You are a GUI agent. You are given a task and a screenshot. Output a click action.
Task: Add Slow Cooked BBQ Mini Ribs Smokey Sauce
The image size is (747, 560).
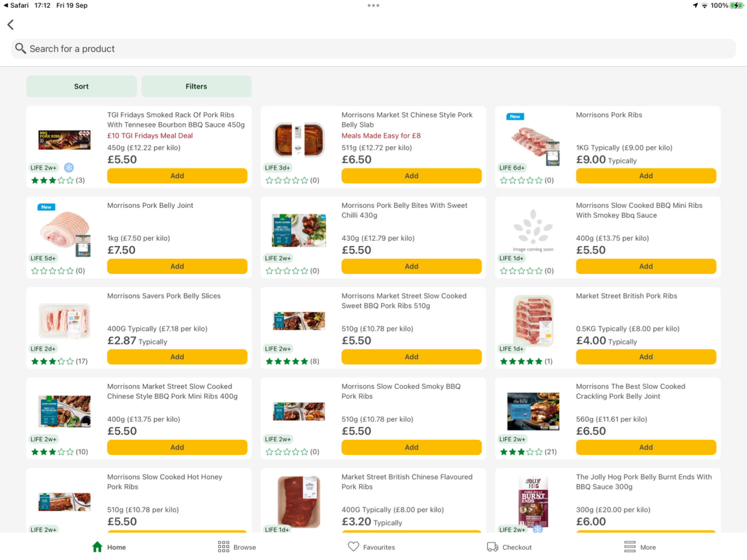point(646,266)
